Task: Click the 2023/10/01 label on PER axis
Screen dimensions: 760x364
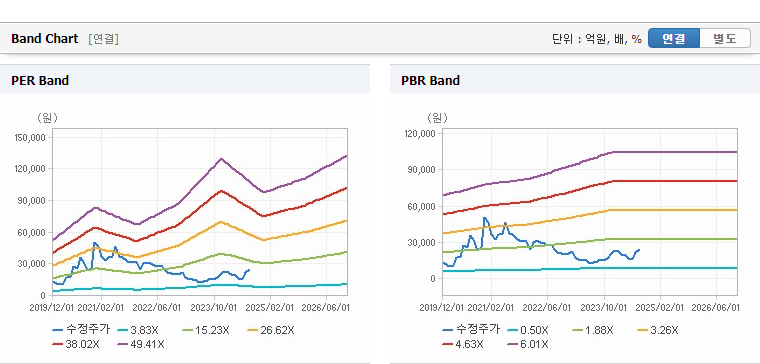Action: (213, 308)
